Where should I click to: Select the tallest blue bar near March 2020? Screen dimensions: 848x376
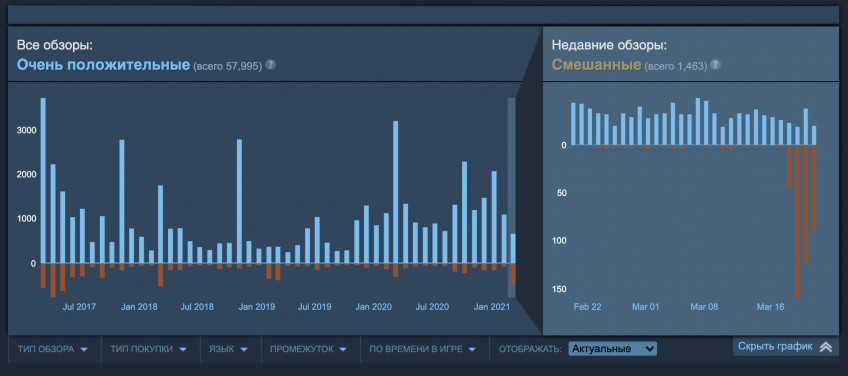pyautogui.click(x=395, y=192)
